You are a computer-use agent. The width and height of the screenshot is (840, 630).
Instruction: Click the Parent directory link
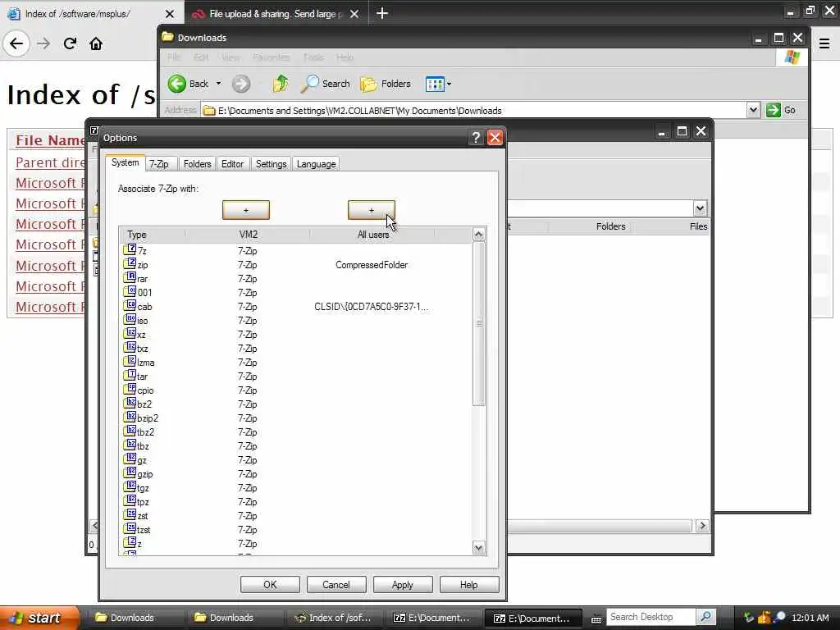pyautogui.click(x=50, y=162)
